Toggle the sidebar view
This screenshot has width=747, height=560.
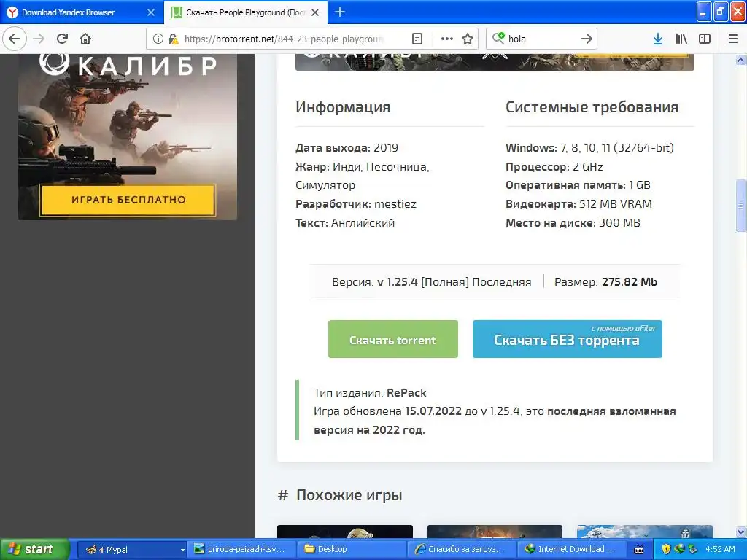705,39
